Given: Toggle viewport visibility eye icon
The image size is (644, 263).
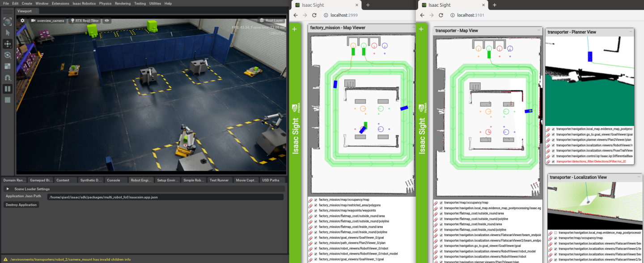Looking at the screenshot, I should tap(107, 21).
